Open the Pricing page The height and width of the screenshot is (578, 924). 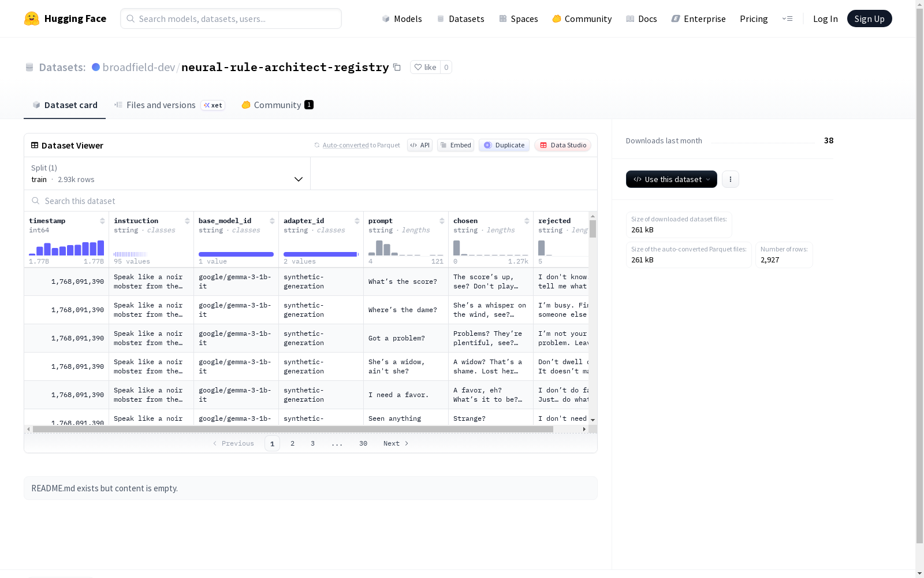coord(754,18)
